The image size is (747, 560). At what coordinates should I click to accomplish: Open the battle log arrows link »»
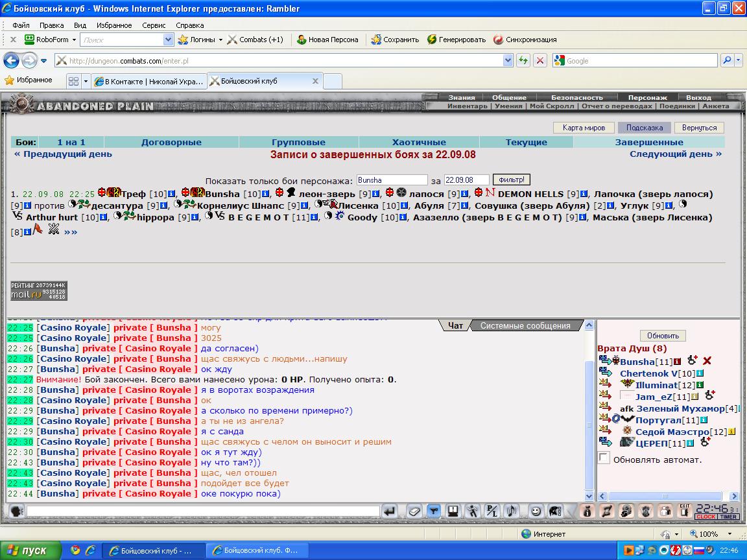click(71, 232)
